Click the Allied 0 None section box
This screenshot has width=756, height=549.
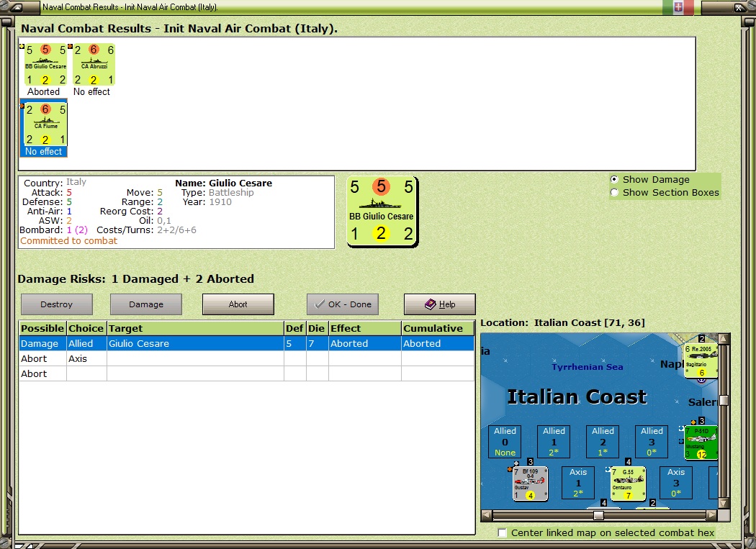(x=505, y=442)
